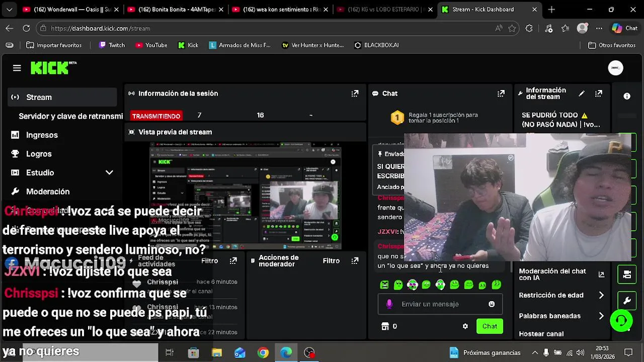Screen dimensions: 644x362
Task: Switch to the wea kon sentimiento tab
Action: click(x=279, y=10)
